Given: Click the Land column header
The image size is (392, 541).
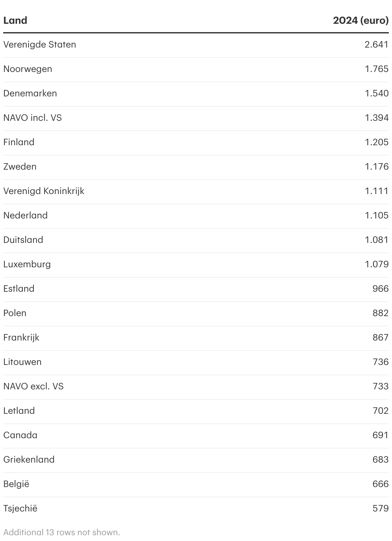Looking at the screenshot, I should click(15, 21).
